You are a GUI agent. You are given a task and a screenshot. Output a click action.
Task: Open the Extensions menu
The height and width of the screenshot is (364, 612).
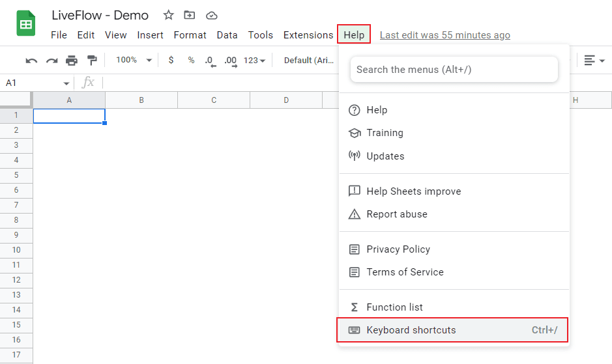pos(308,35)
